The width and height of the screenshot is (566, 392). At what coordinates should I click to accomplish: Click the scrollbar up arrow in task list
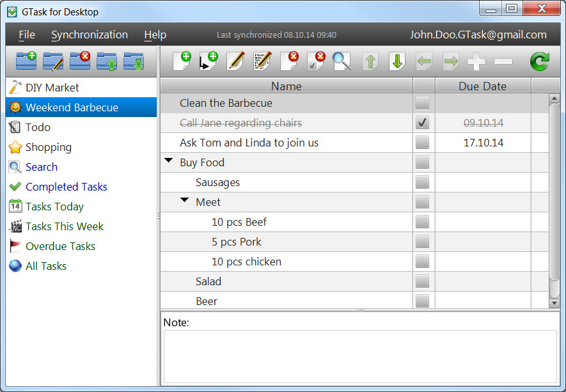coord(554,98)
